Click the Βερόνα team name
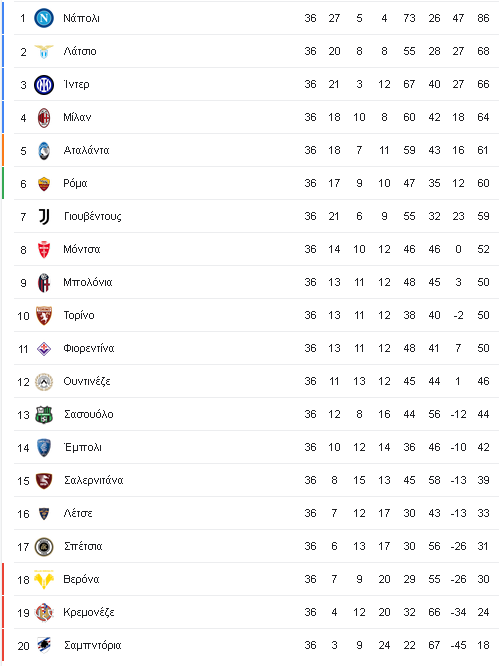 [x=81, y=579]
